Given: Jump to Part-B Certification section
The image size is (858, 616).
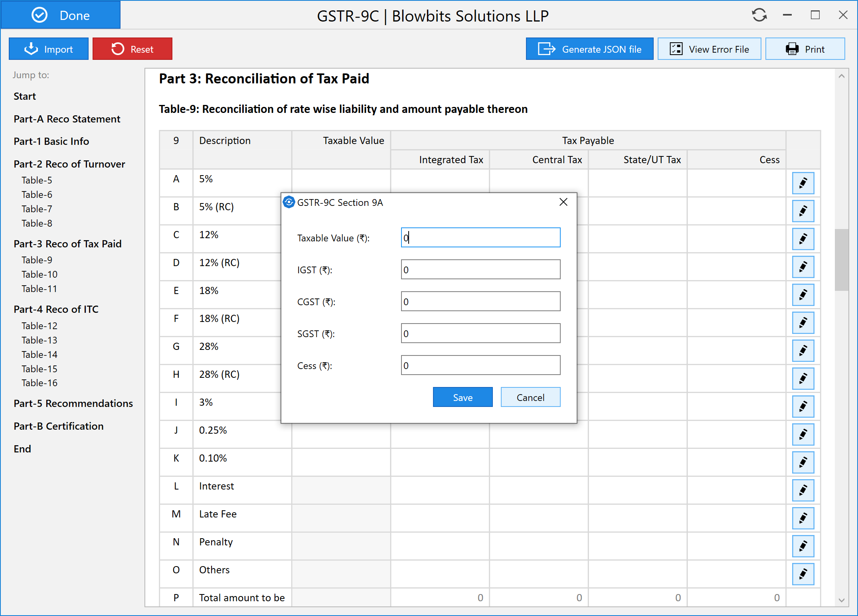Looking at the screenshot, I should [x=58, y=426].
